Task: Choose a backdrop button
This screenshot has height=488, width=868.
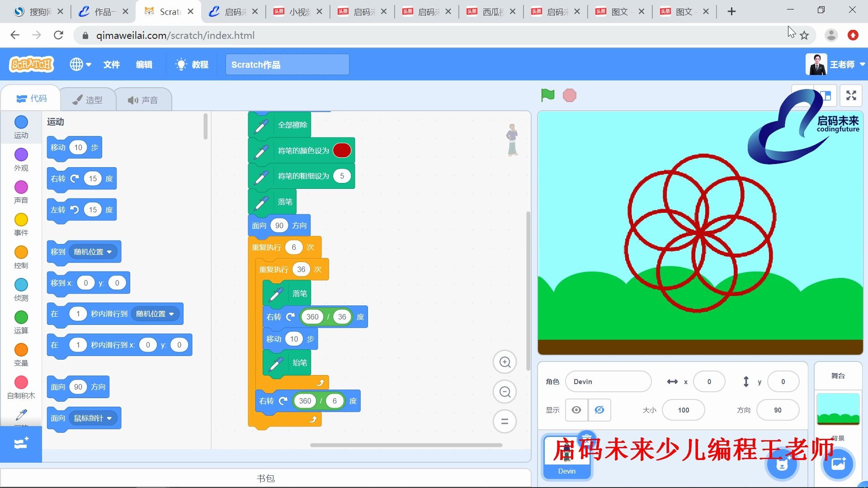Action: coord(838,464)
